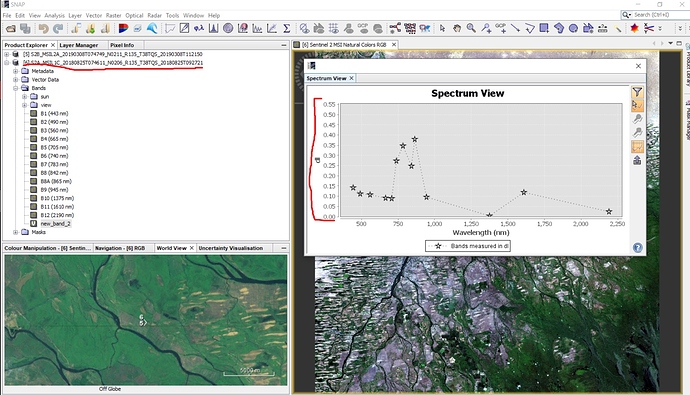The width and height of the screenshot is (690, 395).
Task: Toggle Spectrum View filter bands button
Action: coord(637,92)
